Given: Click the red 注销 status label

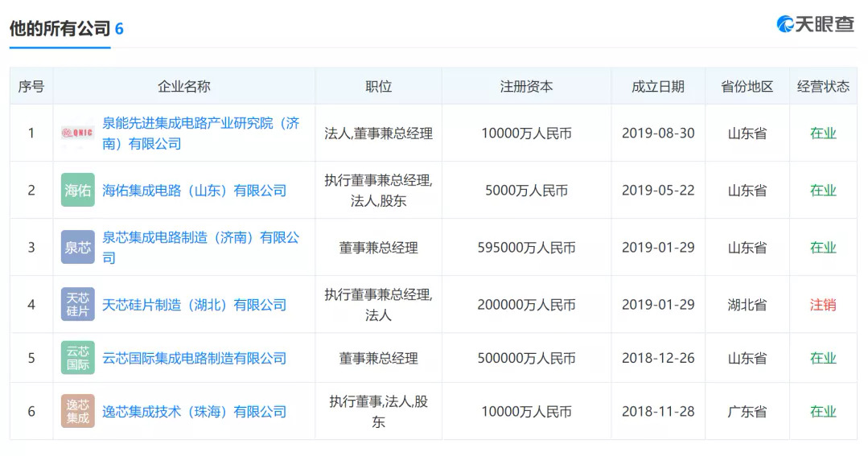Looking at the screenshot, I should point(822,305).
